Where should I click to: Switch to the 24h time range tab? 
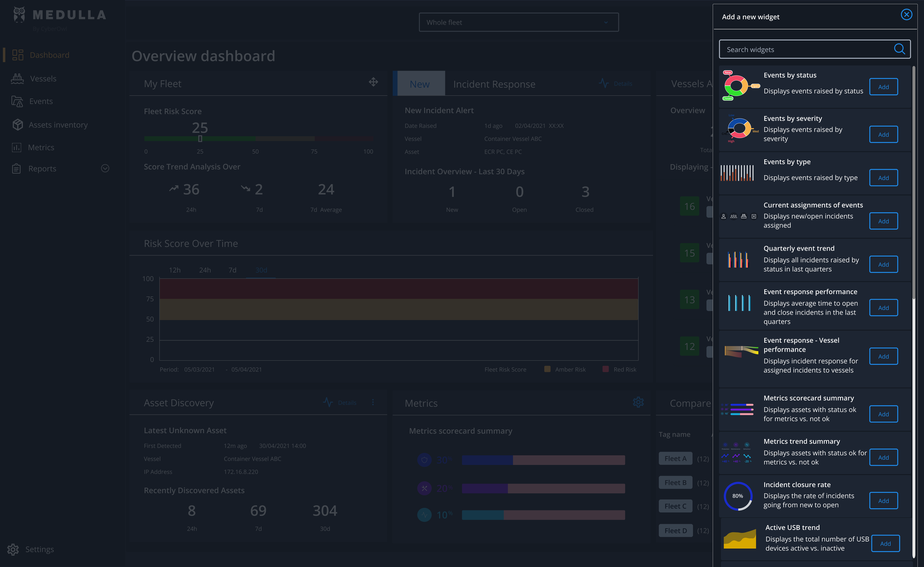click(x=205, y=270)
